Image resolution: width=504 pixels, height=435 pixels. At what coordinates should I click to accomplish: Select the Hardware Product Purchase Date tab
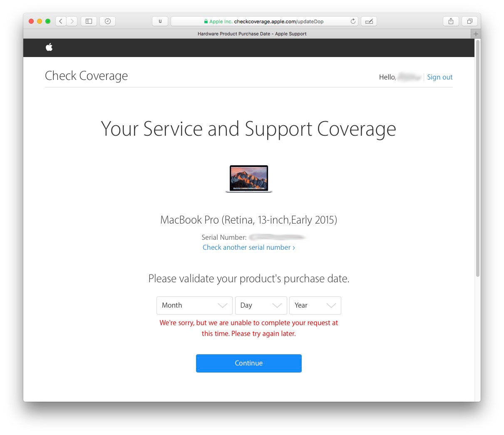pos(252,34)
